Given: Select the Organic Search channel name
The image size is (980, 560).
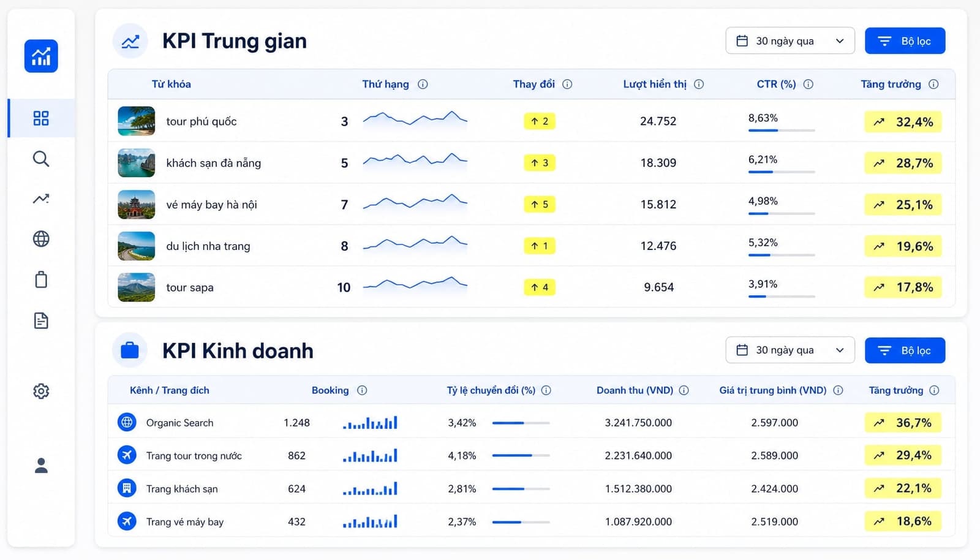Looking at the screenshot, I should tap(180, 423).
